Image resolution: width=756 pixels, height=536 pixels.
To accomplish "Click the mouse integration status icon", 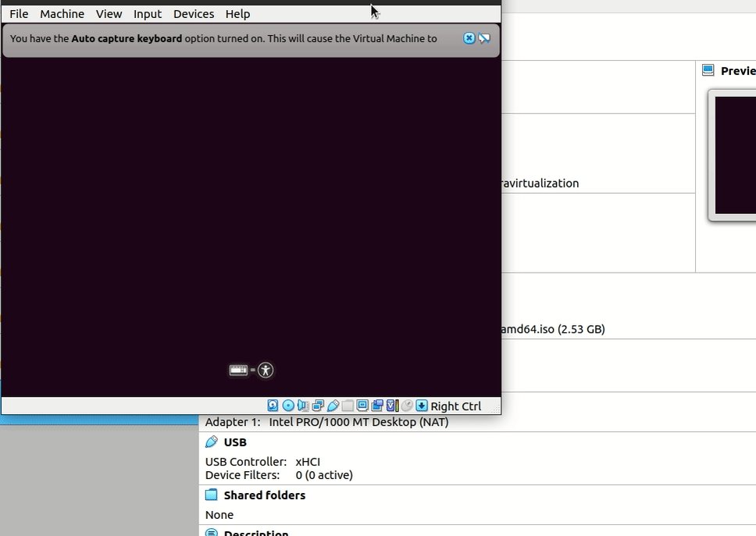I will (x=407, y=406).
